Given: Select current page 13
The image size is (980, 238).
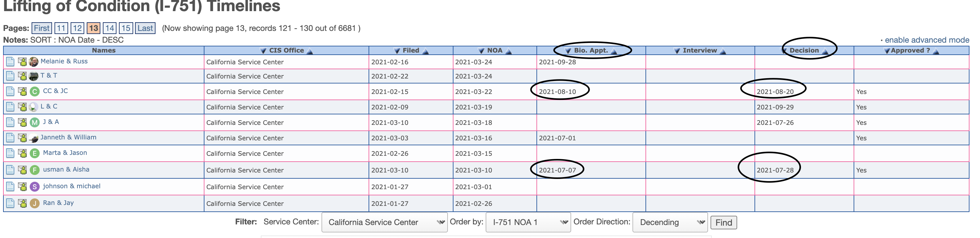Looking at the screenshot, I should (94, 28).
